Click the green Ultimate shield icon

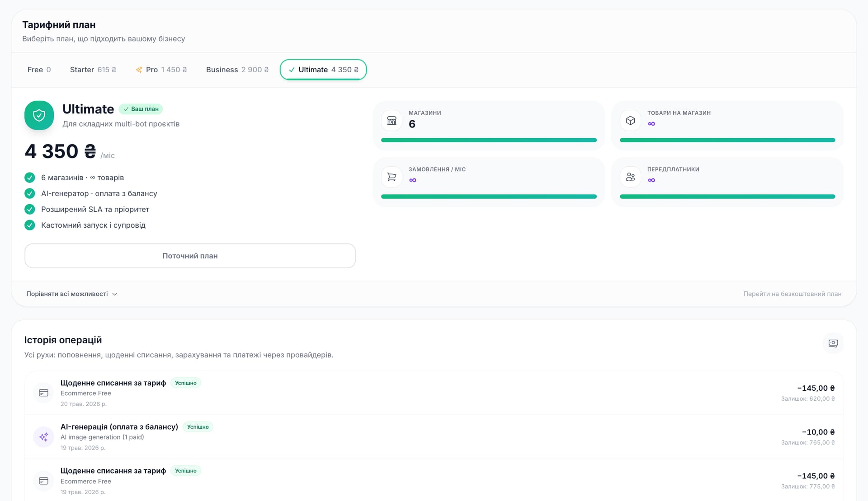39,115
